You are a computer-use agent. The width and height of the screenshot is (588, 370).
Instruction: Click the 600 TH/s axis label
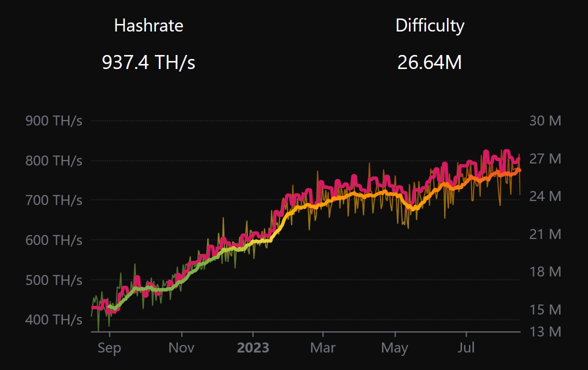[x=53, y=240]
